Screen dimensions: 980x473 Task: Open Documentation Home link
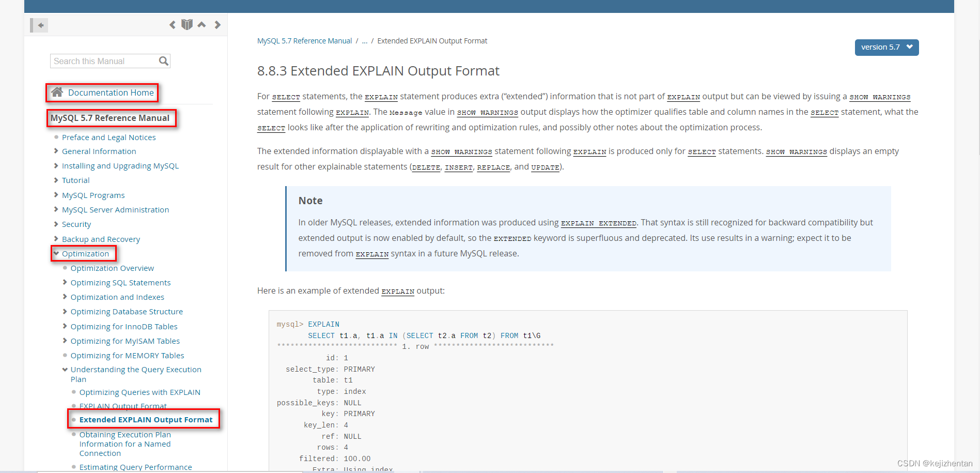(x=111, y=93)
